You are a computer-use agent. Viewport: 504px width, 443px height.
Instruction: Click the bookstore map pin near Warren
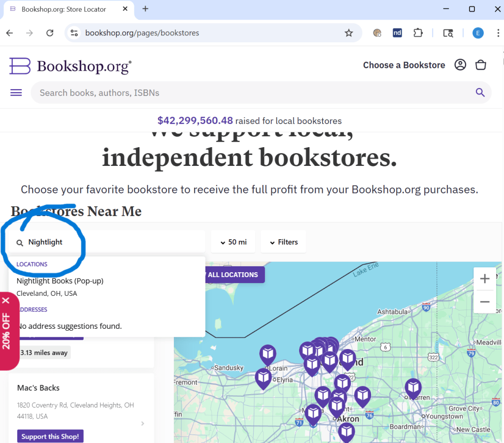click(413, 387)
